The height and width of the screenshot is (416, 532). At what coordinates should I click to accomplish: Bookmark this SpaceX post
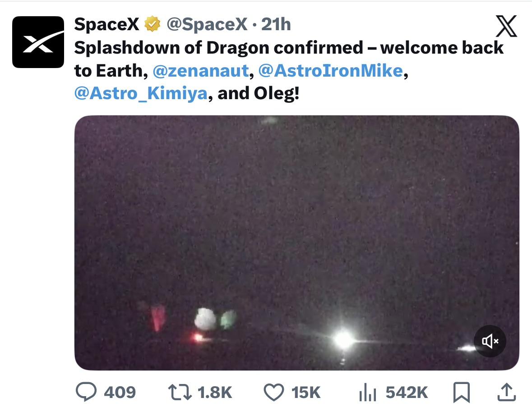tap(461, 392)
